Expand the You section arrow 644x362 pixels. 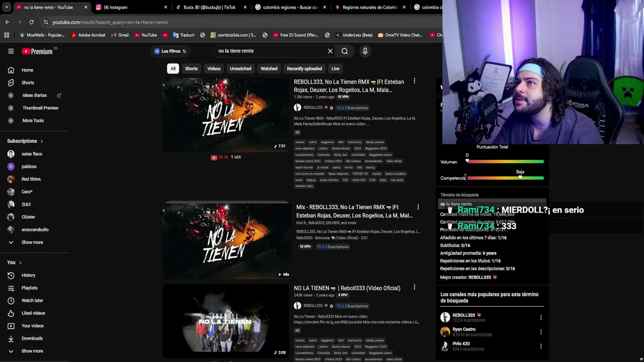click(20, 262)
